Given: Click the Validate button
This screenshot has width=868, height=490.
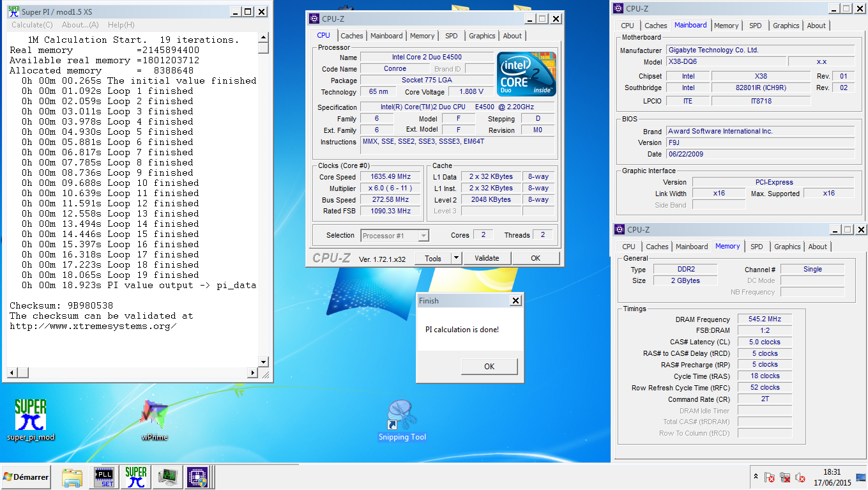Looking at the screenshot, I should 487,258.
